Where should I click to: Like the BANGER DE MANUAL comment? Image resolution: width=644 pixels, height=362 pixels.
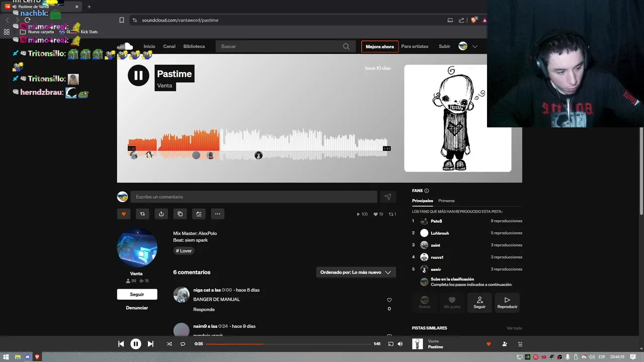(389, 300)
